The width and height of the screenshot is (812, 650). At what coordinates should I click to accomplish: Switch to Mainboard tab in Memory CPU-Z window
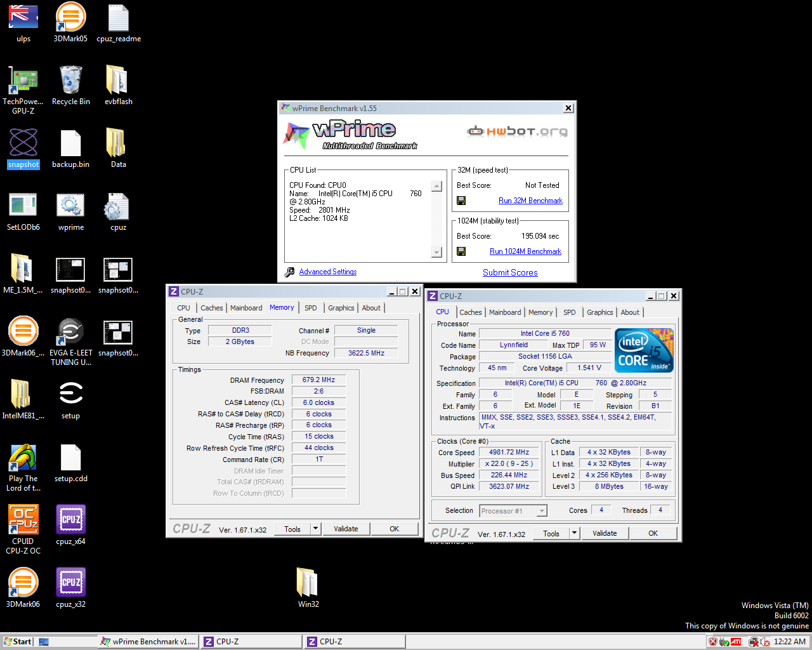point(246,308)
